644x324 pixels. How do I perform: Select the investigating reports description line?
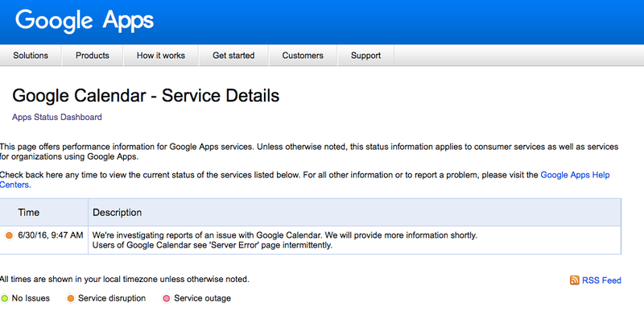click(x=285, y=235)
